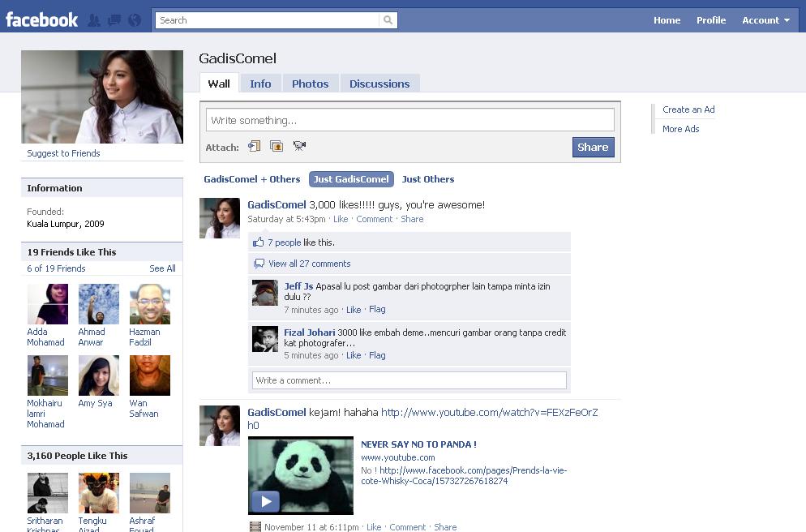
Task: Select Just GadisComel filter
Action: 351,179
